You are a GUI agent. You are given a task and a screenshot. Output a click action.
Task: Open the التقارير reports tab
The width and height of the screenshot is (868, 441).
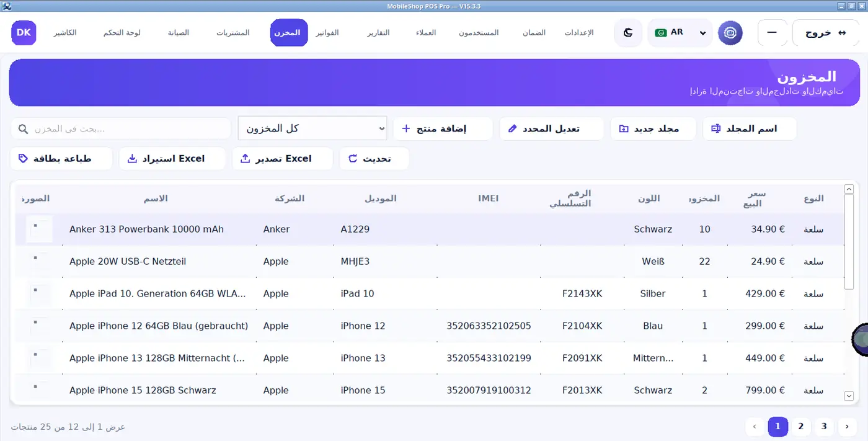(379, 33)
